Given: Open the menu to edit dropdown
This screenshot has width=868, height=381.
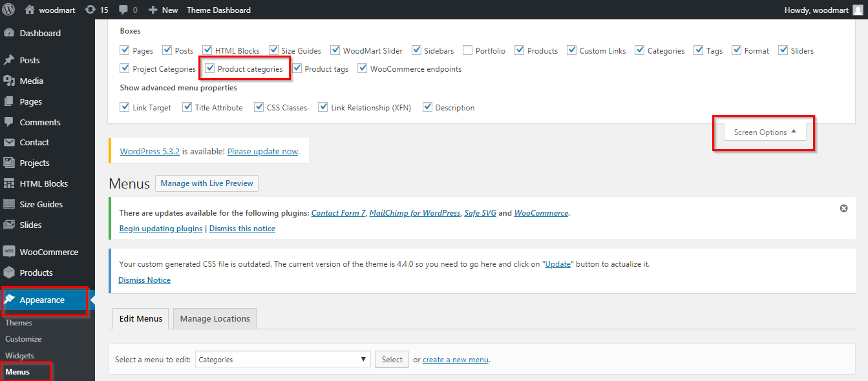Looking at the screenshot, I should point(283,360).
